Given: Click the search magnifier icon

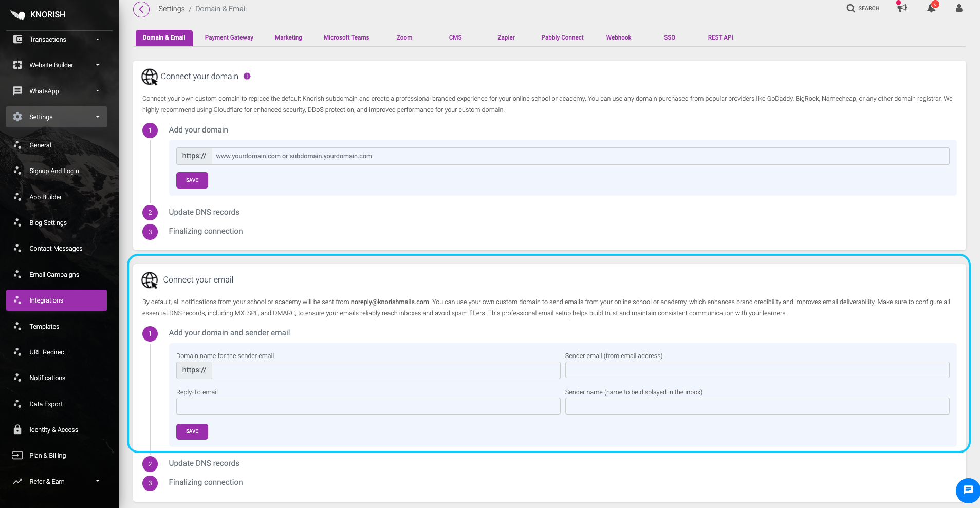Looking at the screenshot, I should pyautogui.click(x=851, y=8).
